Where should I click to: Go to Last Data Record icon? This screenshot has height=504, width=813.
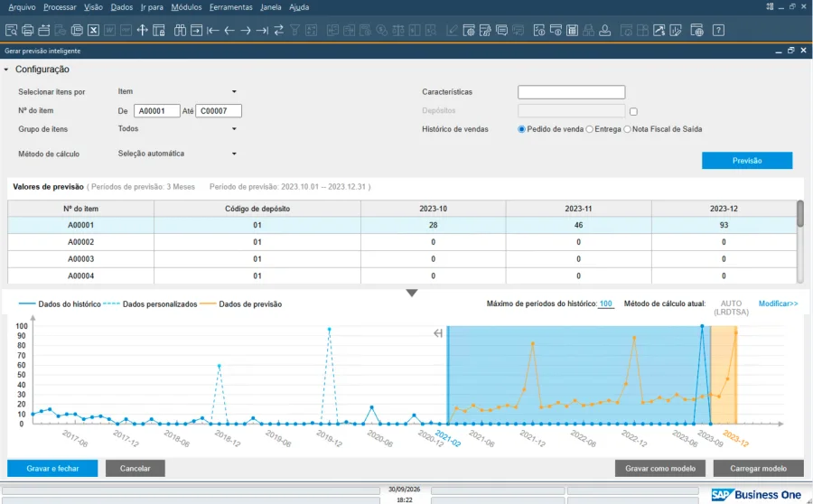[262, 30]
